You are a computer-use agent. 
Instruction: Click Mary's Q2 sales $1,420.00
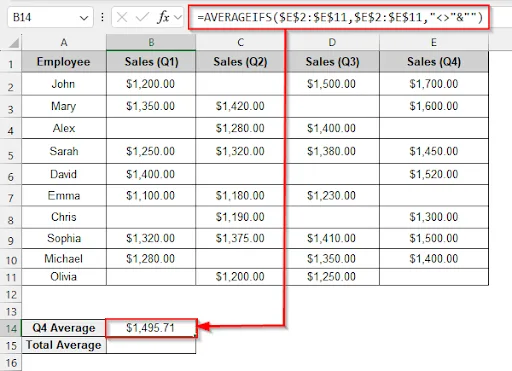(240, 106)
